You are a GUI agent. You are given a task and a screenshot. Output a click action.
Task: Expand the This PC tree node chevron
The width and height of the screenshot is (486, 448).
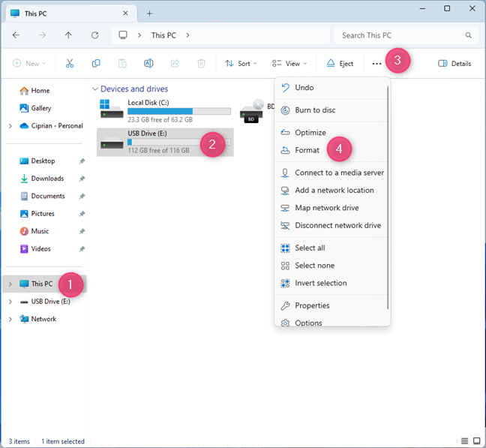coord(10,284)
